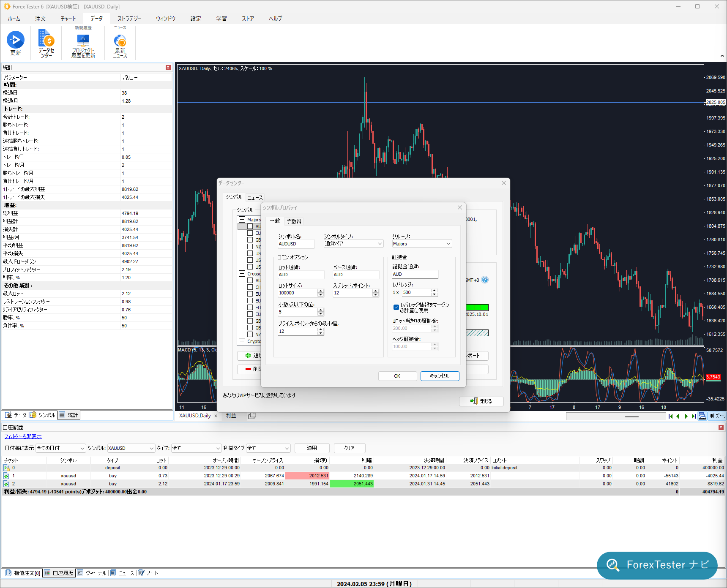Viewport: 727px width, 588px height.
Task: Open the 利益タイプ filter dropdown
Action: tap(268, 448)
